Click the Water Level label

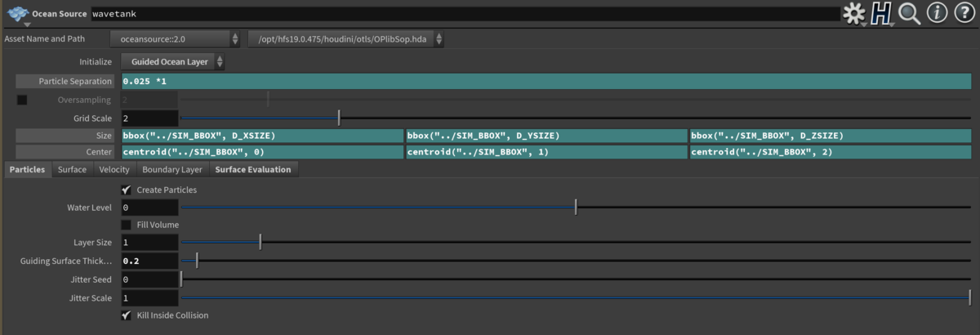[x=89, y=208]
